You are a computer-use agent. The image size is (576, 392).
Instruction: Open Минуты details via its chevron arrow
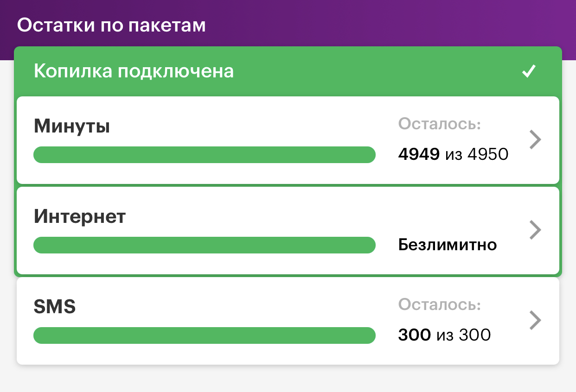point(535,139)
